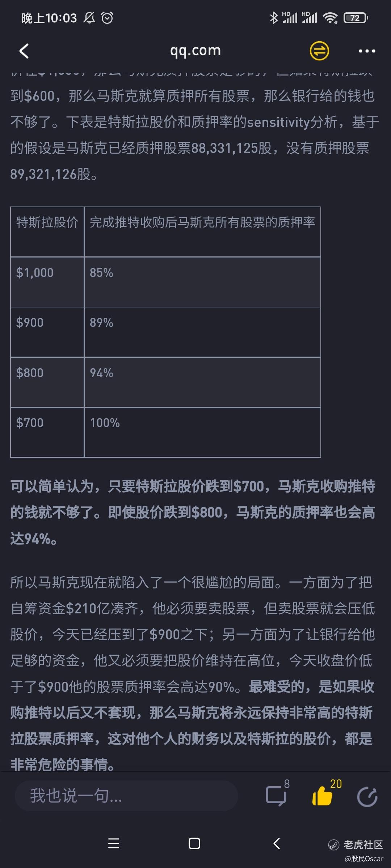The image size is (391, 868).
Task: Tap the alarm clock status icon
Action: coord(107,17)
